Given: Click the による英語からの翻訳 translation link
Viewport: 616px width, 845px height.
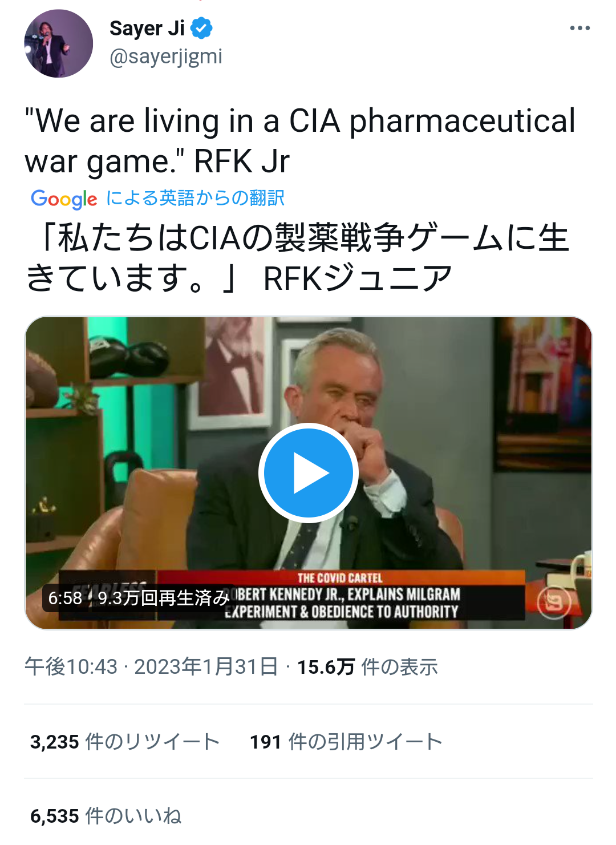Looking at the screenshot, I should pos(195,198).
